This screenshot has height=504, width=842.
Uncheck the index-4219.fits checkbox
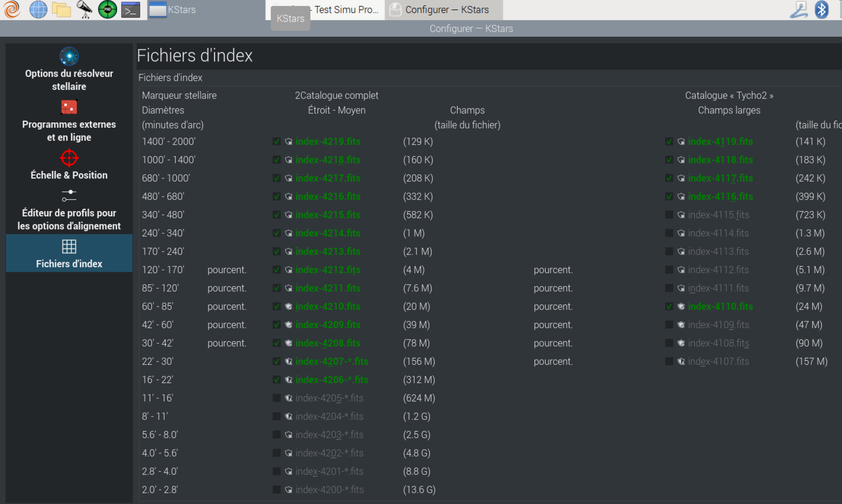[277, 141]
